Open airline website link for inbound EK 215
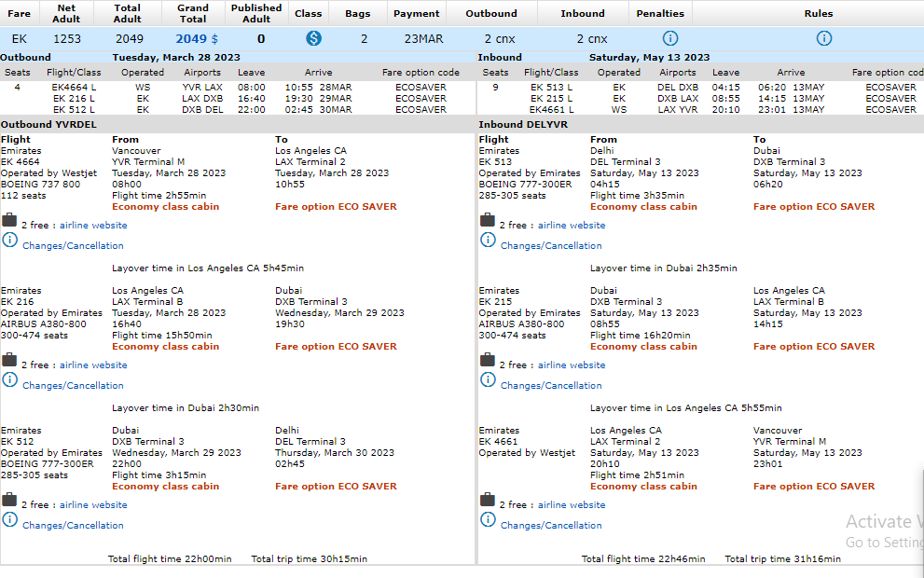The width and height of the screenshot is (924, 578). tap(572, 365)
